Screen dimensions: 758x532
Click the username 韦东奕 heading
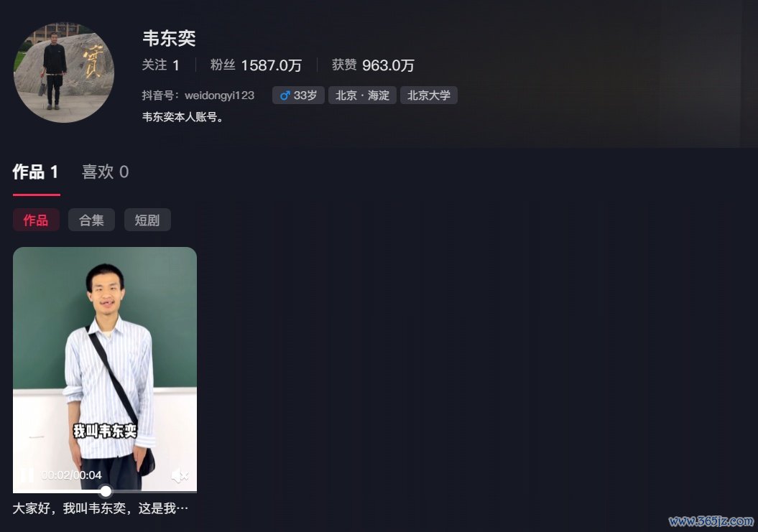[169, 38]
